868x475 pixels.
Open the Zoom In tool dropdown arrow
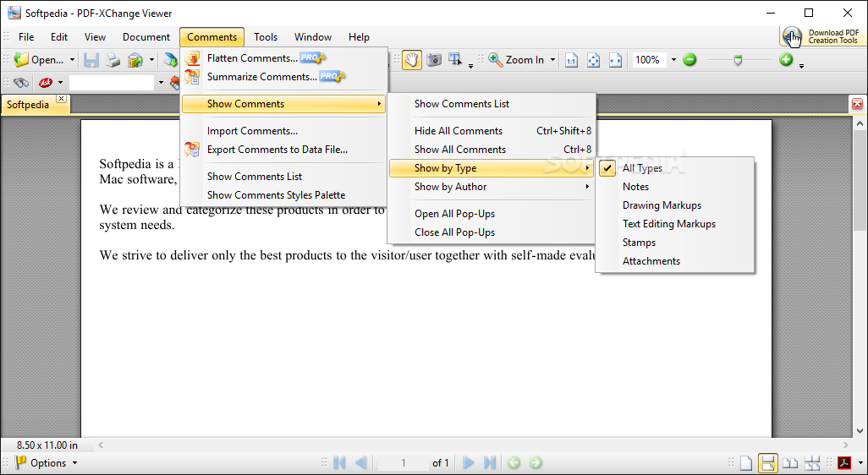click(x=552, y=60)
